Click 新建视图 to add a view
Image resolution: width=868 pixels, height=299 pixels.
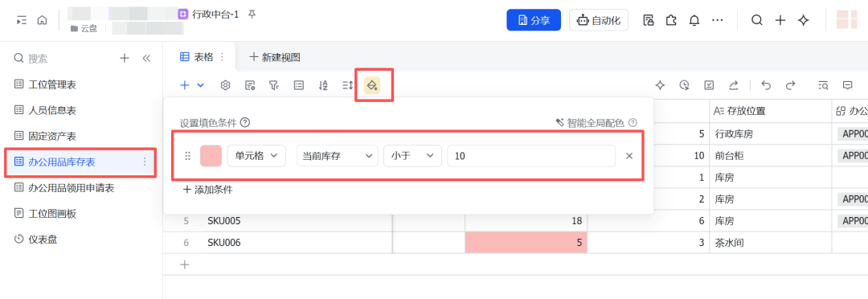[x=275, y=57]
